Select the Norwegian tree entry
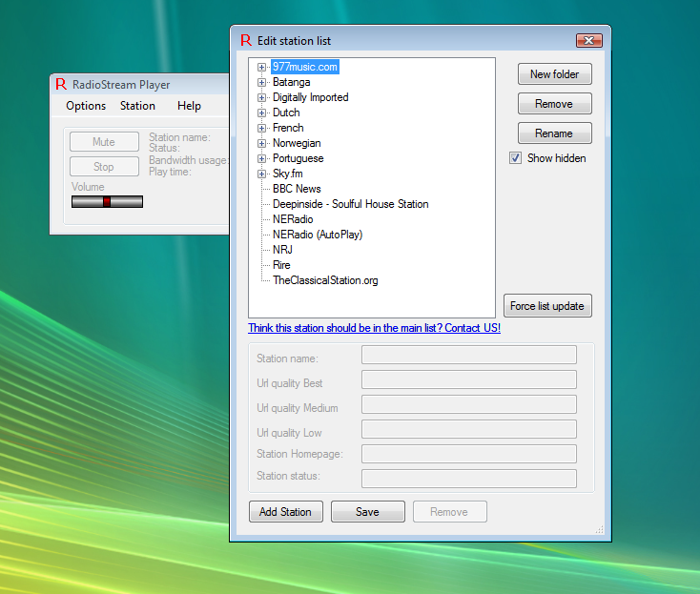The image size is (700, 594). 297,143
